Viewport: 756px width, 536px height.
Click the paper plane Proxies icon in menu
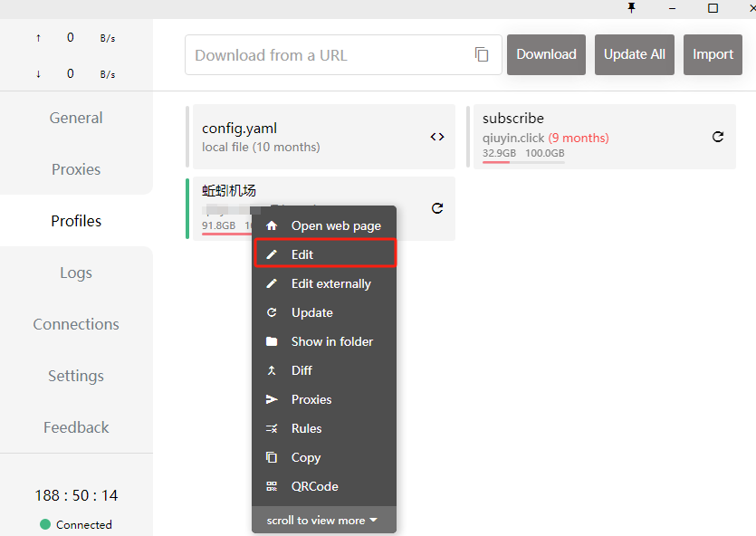(x=272, y=399)
